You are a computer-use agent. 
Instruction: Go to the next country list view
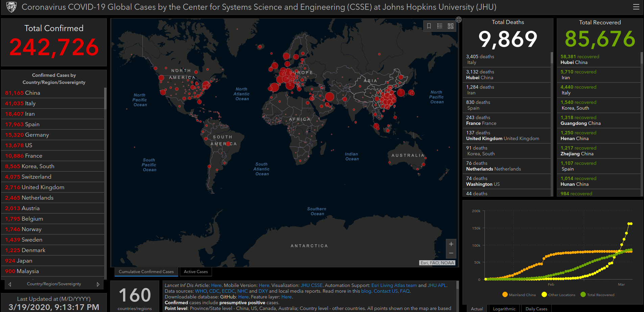[x=98, y=284]
